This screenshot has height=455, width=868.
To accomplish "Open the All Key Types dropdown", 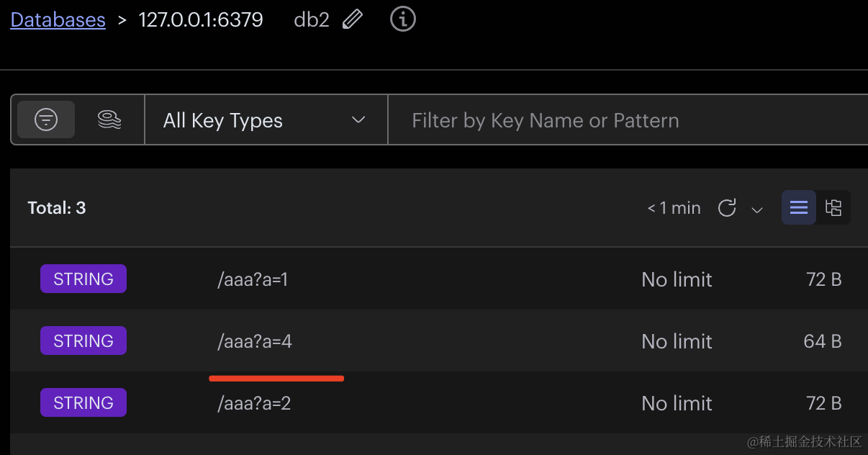I will (x=266, y=120).
